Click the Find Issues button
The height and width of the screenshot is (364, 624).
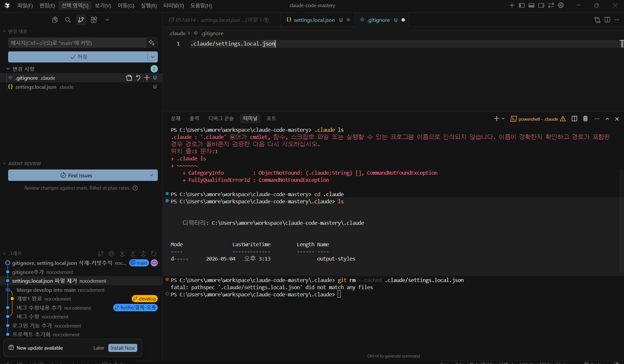click(x=77, y=175)
